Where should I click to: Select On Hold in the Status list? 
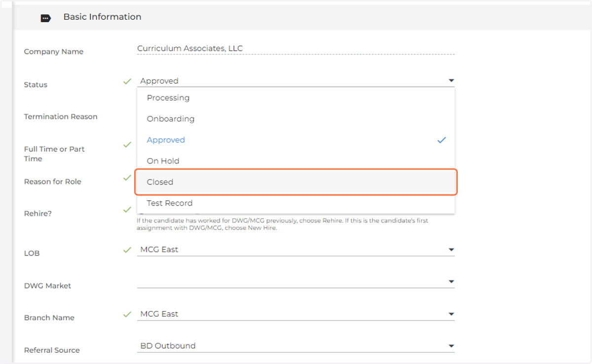(x=296, y=161)
